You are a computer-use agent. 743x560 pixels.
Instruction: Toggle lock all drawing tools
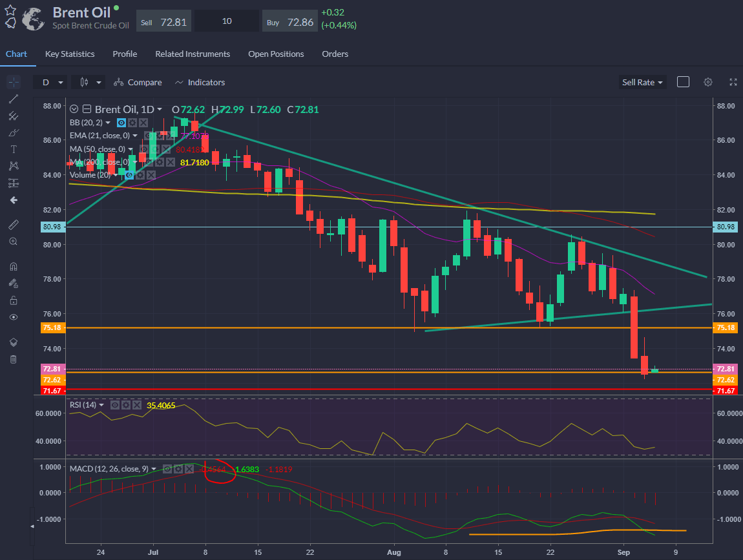click(x=14, y=300)
